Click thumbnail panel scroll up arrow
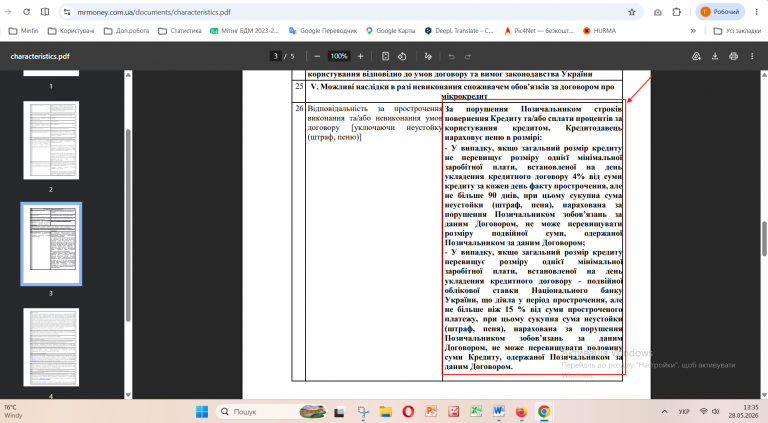Screen dimensions: 768x423 [128, 75]
